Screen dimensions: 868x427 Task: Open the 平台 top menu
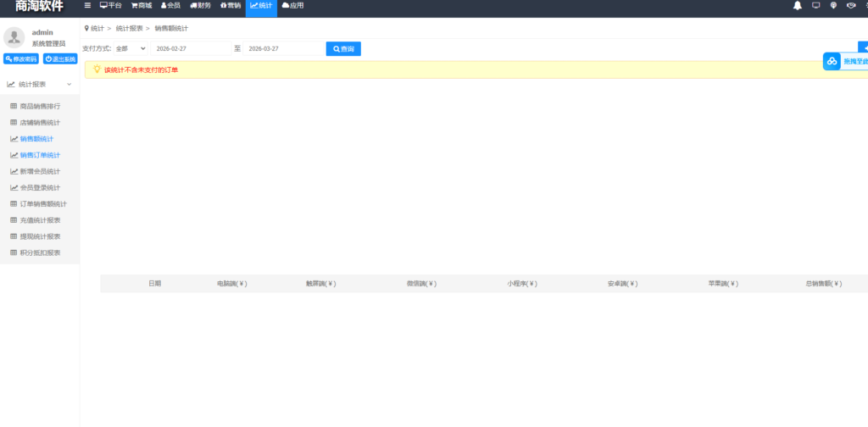coord(110,6)
